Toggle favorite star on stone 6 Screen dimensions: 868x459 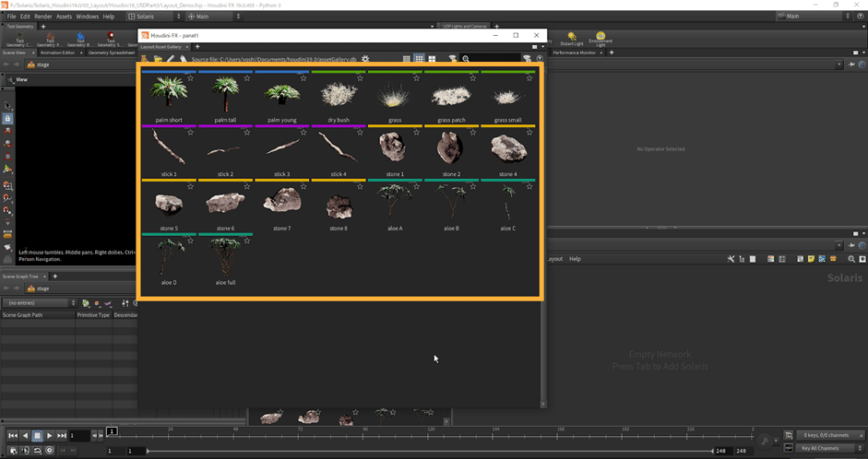[x=247, y=186]
